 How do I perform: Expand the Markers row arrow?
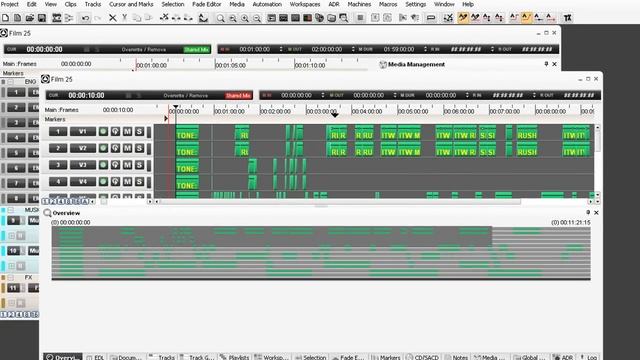coord(166,119)
